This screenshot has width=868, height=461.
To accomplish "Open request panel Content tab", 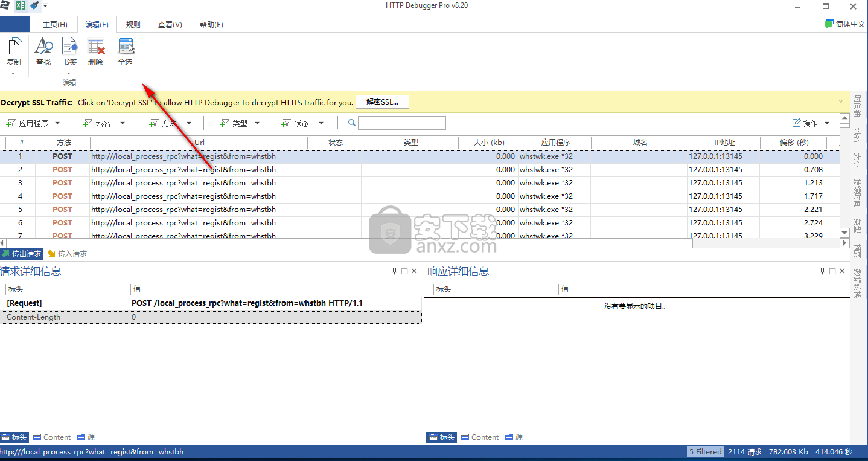I will [52, 437].
